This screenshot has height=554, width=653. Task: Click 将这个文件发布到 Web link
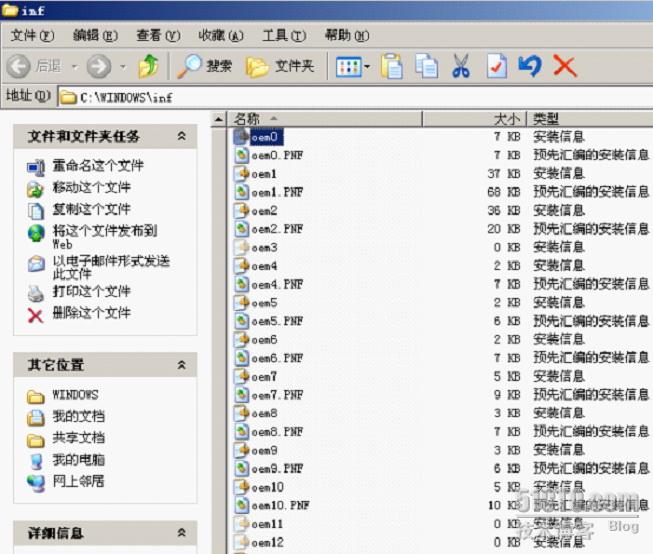[105, 237]
